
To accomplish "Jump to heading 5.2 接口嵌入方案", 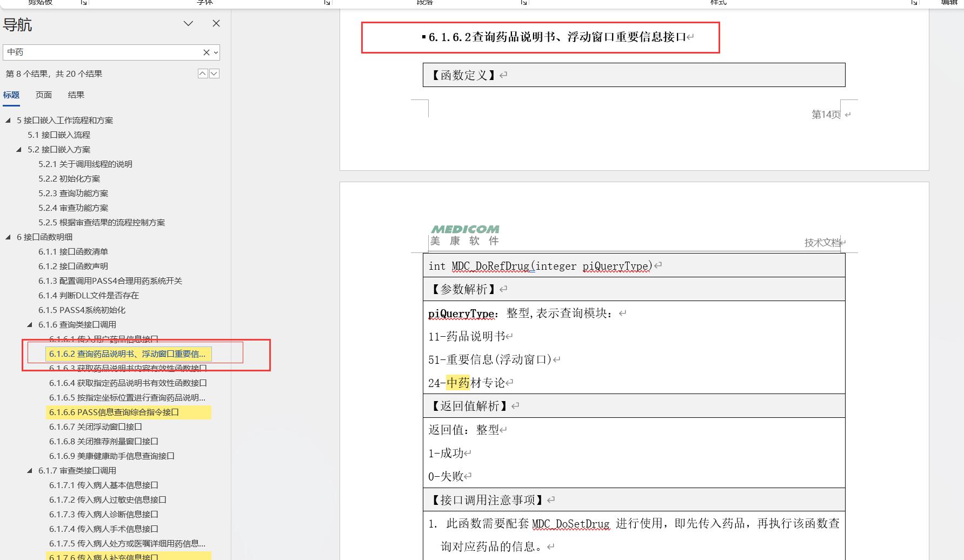I will (59, 150).
